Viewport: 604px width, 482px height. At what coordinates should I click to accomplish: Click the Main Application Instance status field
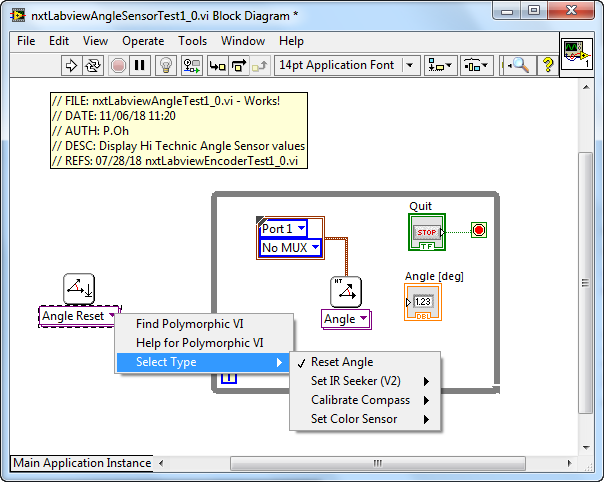pyautogui.click(x=82, y=463)
